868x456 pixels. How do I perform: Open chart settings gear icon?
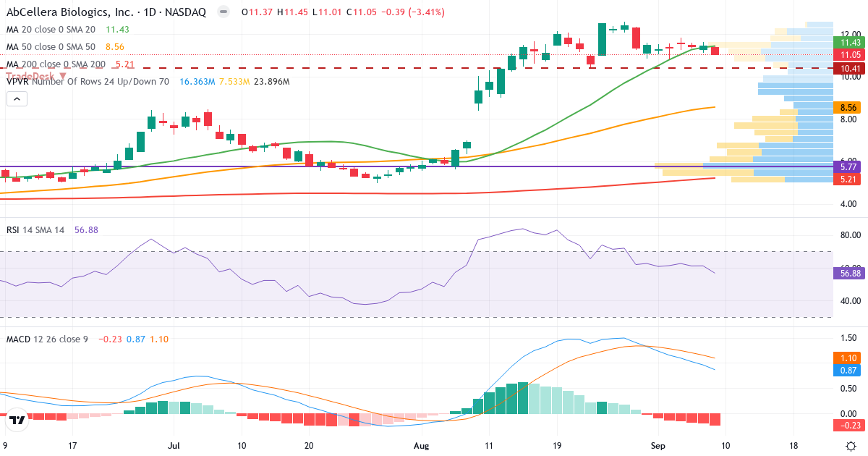pyautogui.click(x=851, y=447)
